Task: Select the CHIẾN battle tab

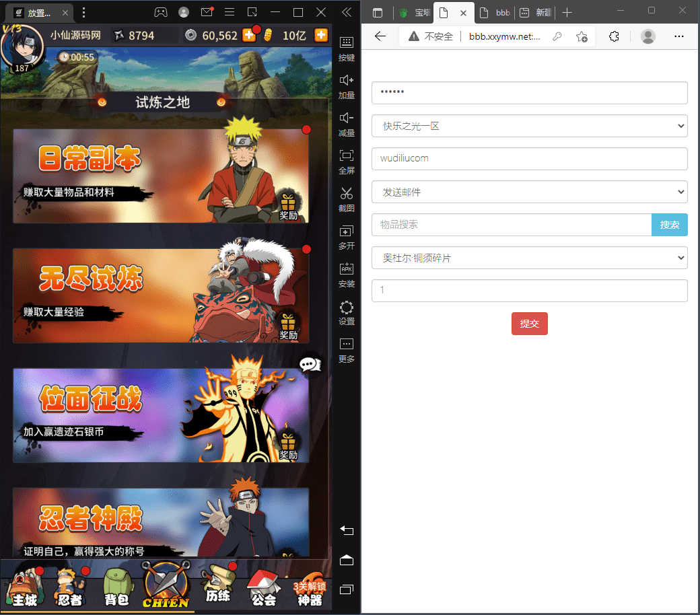Action: coord(166,585)
